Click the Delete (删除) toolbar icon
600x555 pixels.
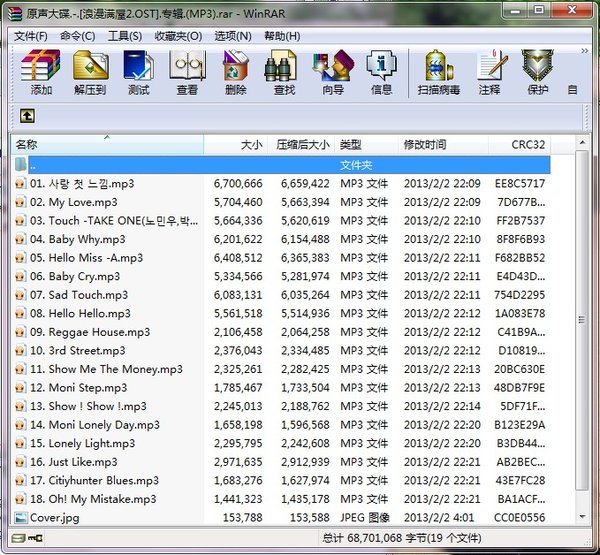(236, 72)
